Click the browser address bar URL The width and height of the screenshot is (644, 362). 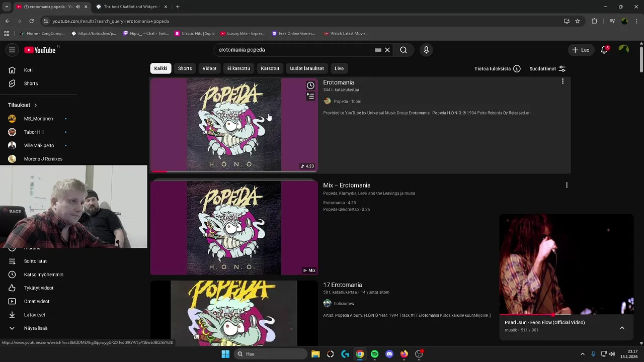pyautogui.click(x=111, y=21)
